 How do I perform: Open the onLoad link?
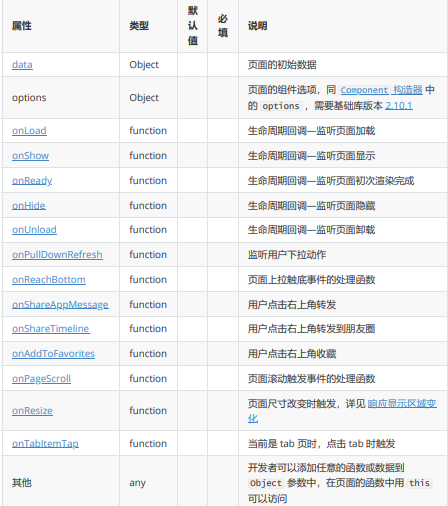(x=29, y=130)
